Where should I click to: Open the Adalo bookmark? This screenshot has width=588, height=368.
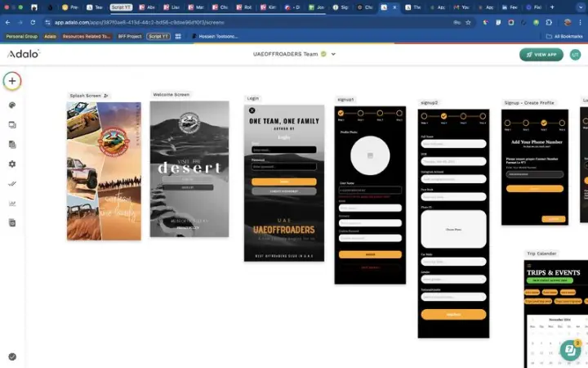[50, 37]
